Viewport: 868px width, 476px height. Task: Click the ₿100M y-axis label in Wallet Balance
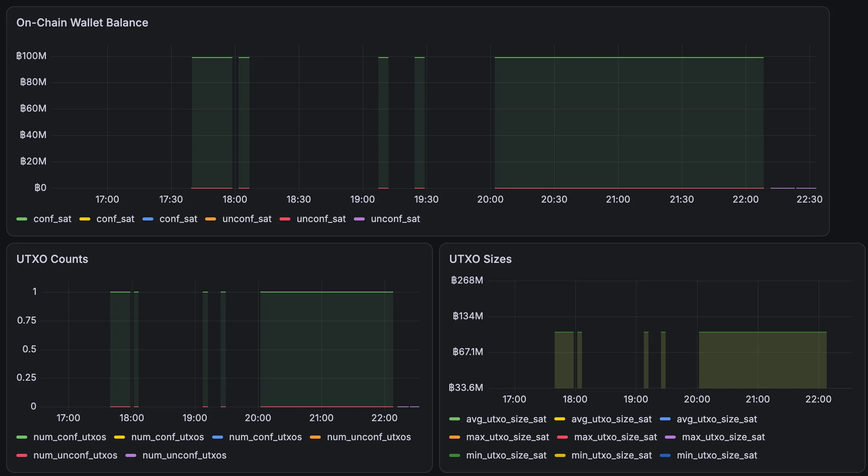click(x=31, y=56)
